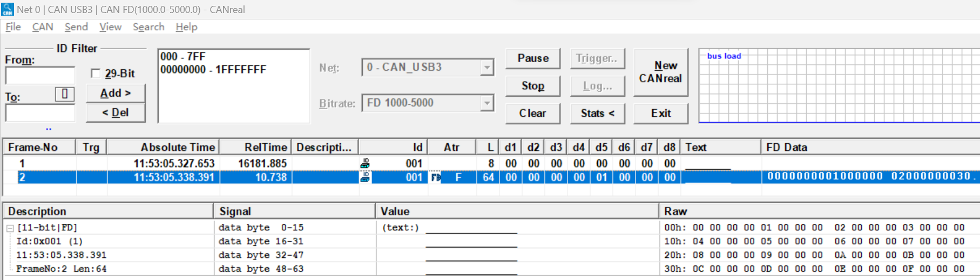Click the small box button beside To label
This screenshot has width=980, height=280.
[x=64, y=94]
